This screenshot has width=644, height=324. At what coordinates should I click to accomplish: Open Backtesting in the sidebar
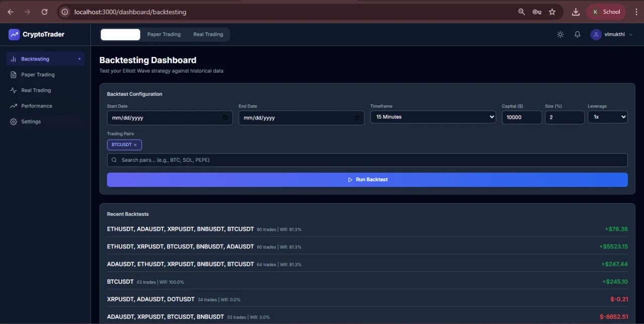click(x=45, y=59)
